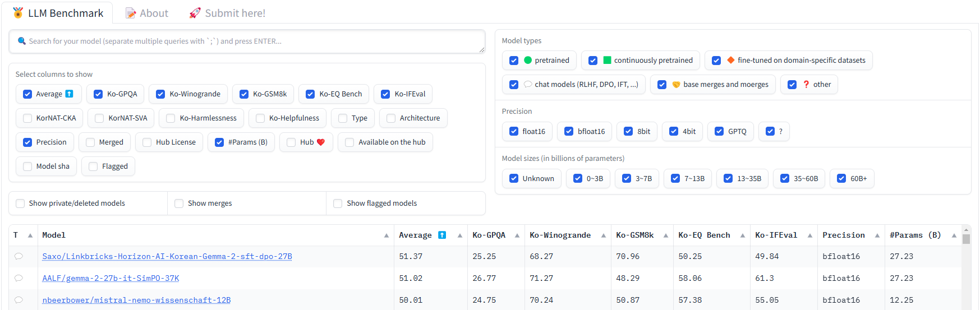Click the chat bubble icon in Saxo row
Screen dimensions: 980x310
point(19,256)
